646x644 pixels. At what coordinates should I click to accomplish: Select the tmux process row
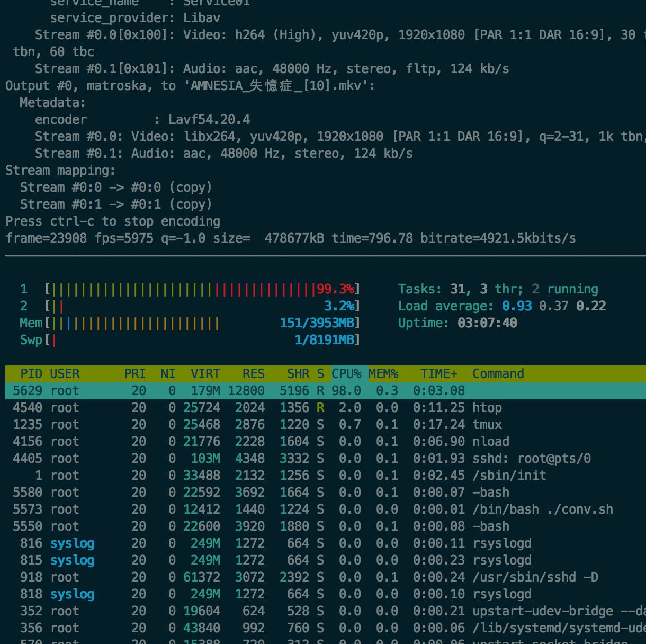tap(326, 425)
